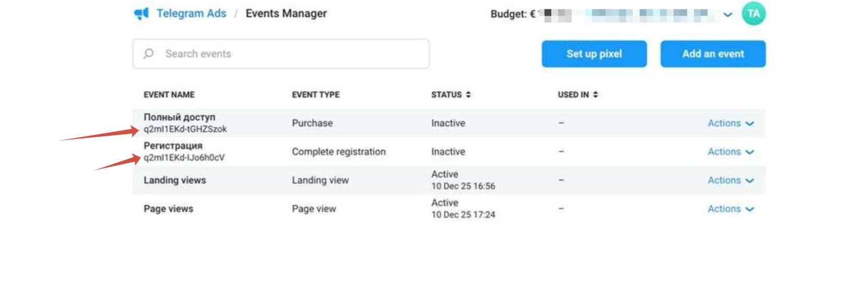Image resolution: width=868 pixels, height=306 pixels.
Task: Click the Add an event button
Action: [713, 54]
